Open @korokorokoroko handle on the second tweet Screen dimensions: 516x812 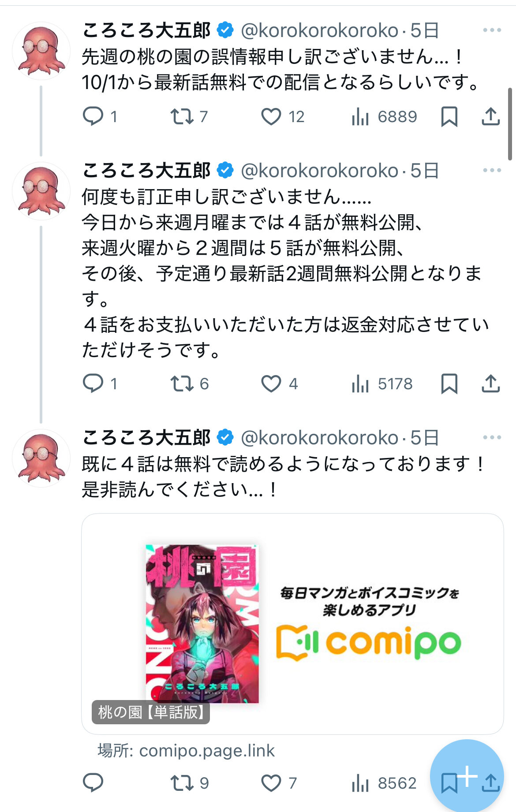pyautogui.click(x=320, y=171)
